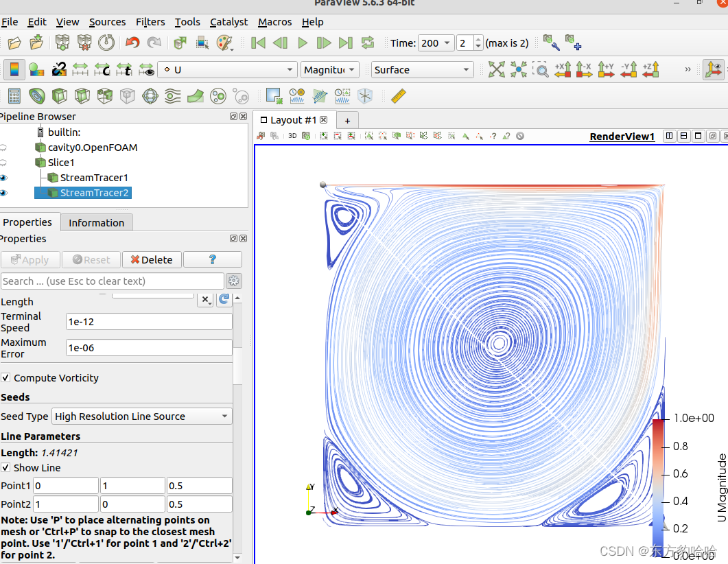
Task: Apply the Slice filter icon
Action: pos(82,96)
